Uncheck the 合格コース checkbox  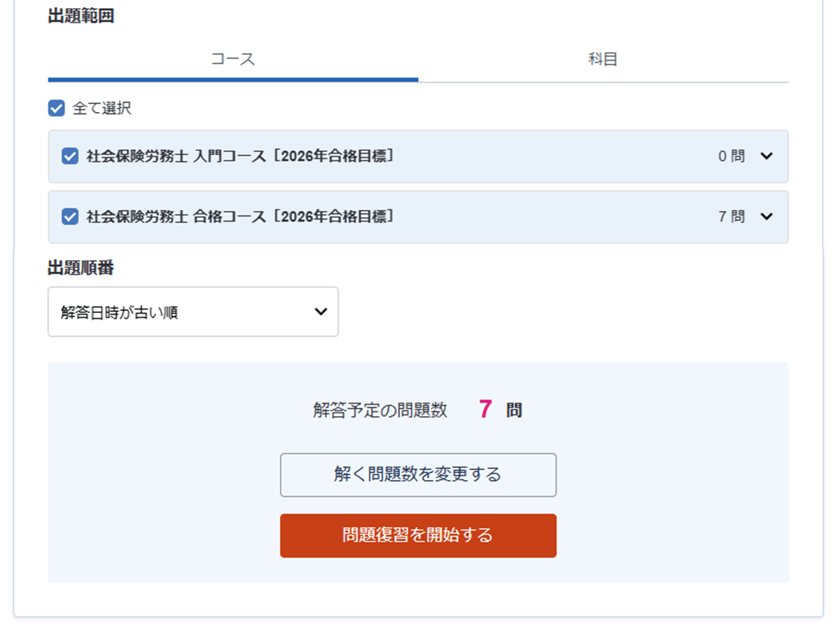(70, 216)
